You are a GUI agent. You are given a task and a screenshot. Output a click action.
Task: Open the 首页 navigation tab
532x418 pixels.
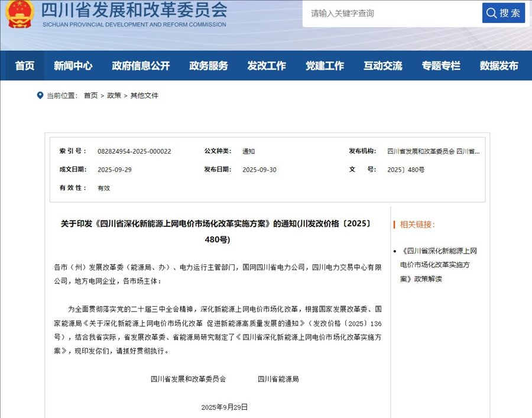click(x=25, y=66)
